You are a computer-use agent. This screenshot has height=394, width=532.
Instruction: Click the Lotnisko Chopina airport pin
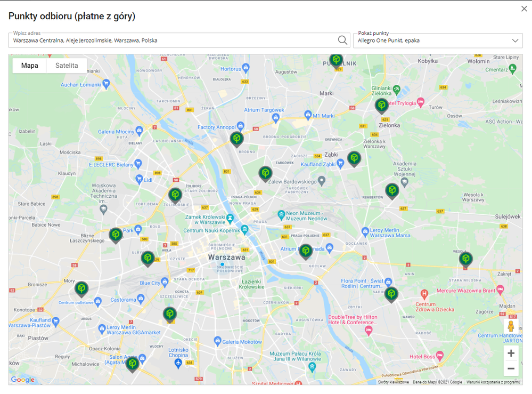click(x=178, y=364)
